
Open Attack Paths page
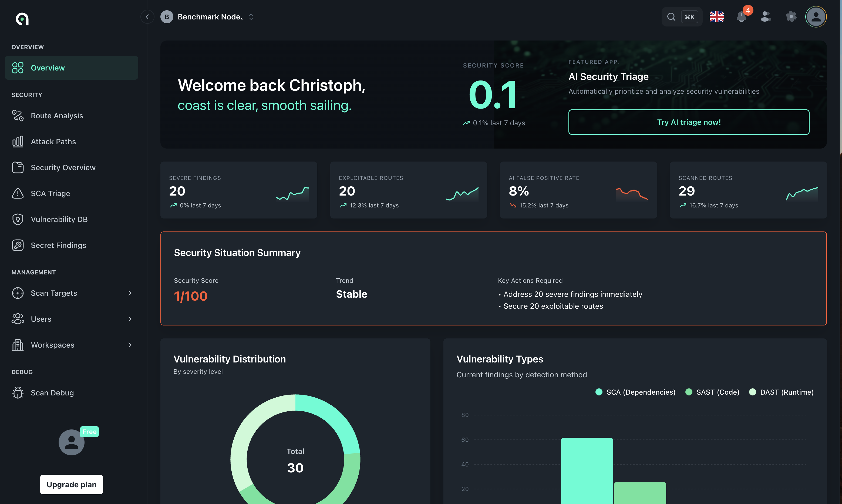(72, 142)
